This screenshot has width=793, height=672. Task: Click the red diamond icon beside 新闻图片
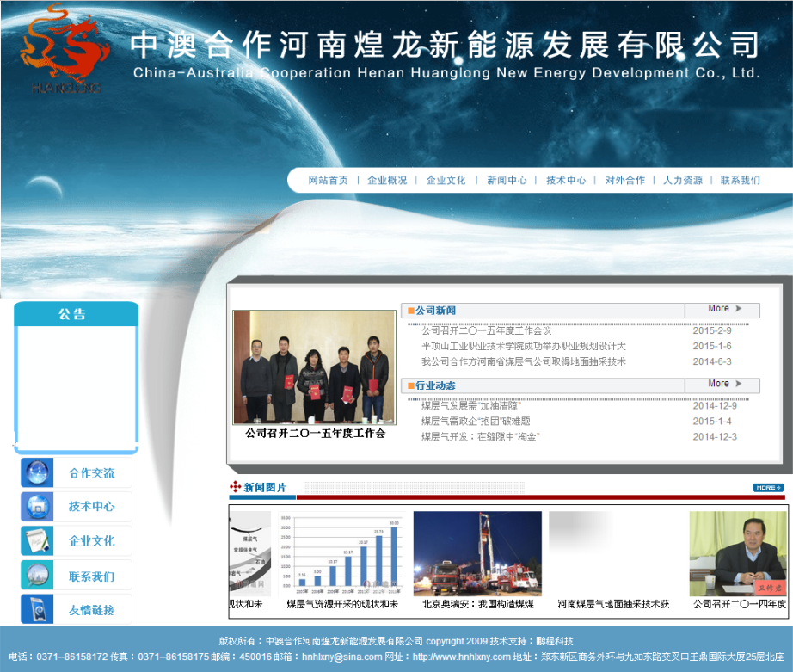(234, 486)
